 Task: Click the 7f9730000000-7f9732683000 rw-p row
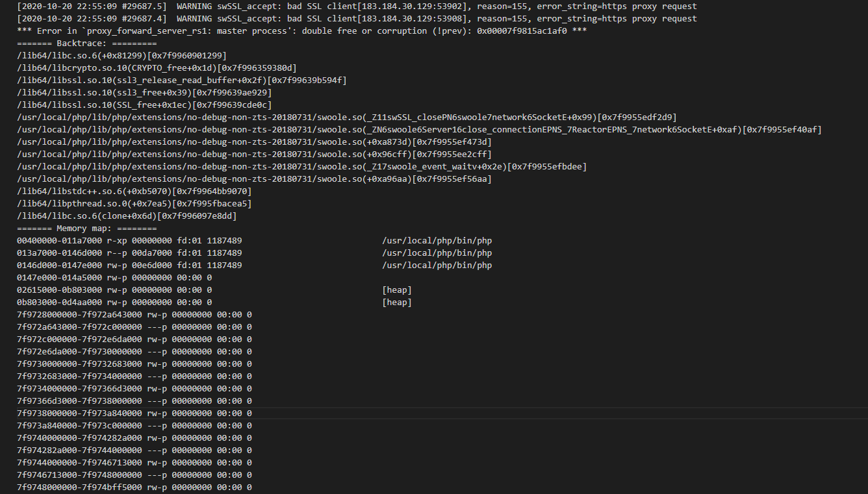[134, 364]
